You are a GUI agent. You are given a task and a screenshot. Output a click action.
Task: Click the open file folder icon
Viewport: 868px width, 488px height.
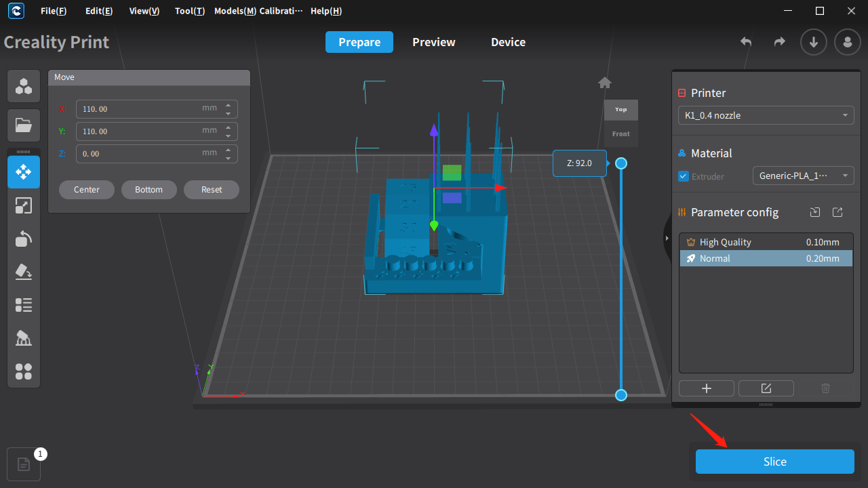24,125
